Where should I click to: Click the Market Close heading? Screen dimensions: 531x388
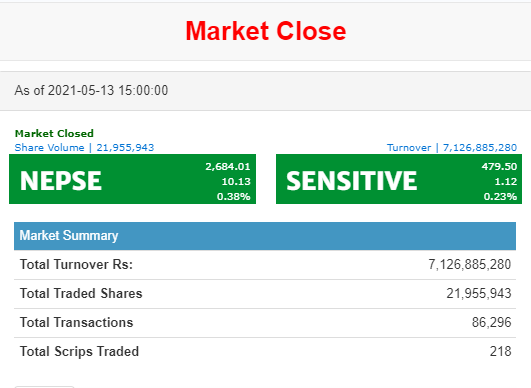click(x=266, y=31)
